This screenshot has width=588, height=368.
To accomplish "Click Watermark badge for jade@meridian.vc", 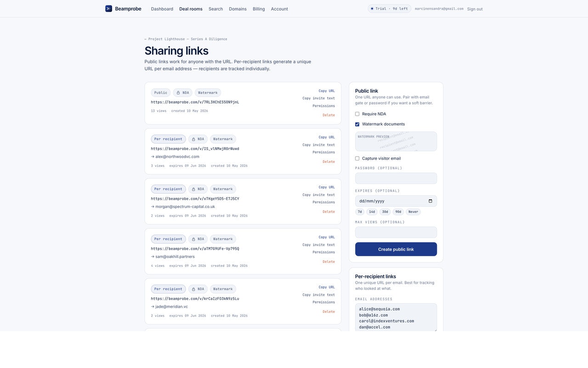I will point(223,289).
